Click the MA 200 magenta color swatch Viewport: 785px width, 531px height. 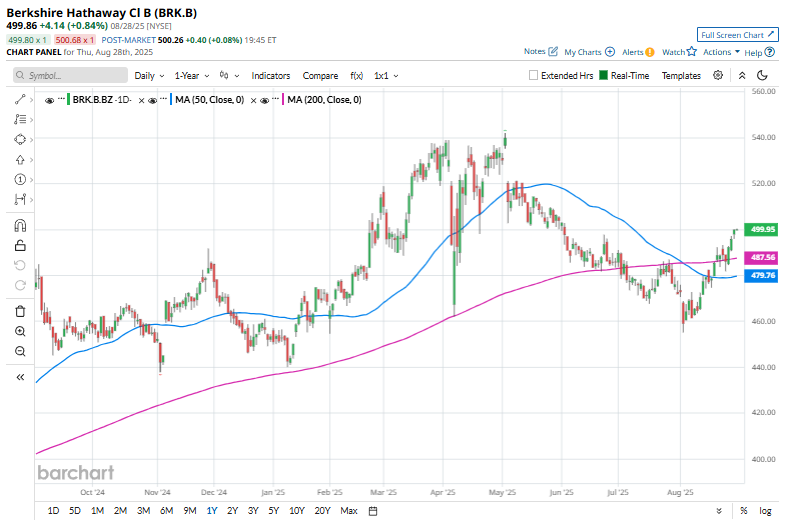pos(283,100)
